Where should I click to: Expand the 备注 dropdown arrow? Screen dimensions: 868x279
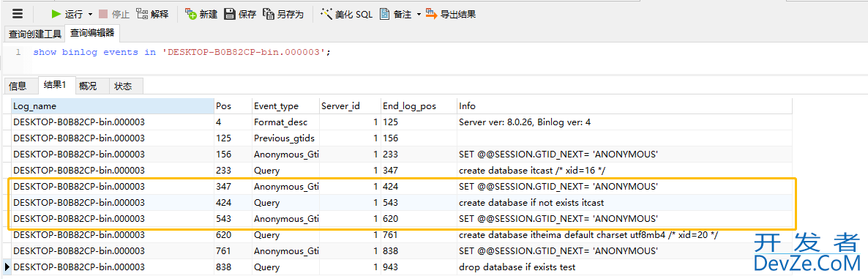click(419, 15)
